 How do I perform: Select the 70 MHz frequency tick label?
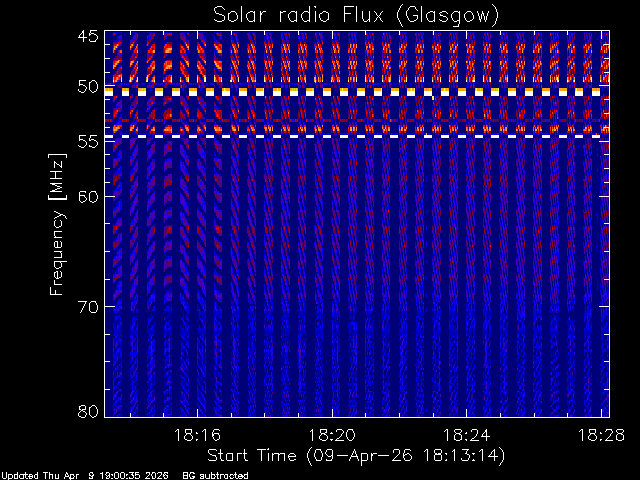(x=87, y=306)
